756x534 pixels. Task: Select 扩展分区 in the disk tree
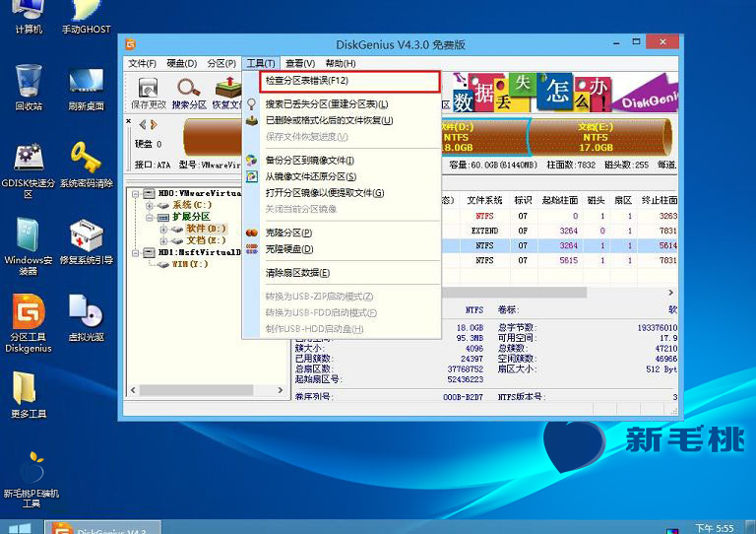[191, 217]
